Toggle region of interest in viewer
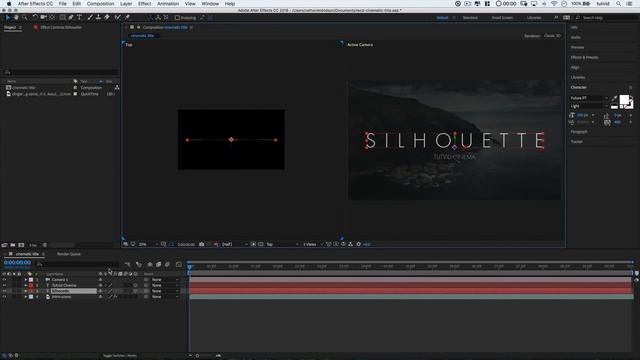Image resolution: width=640 pixels, height=360 pixels. [x=253, y=244]
